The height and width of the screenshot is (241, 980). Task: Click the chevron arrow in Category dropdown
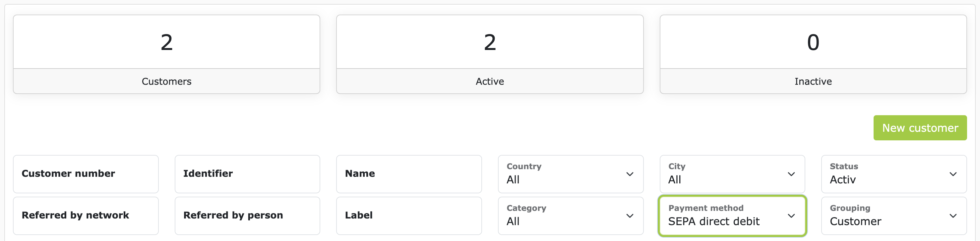(630, 216)
